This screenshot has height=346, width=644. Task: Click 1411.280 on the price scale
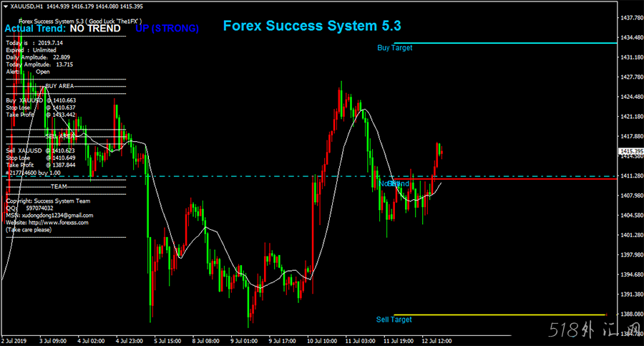[632, 176]
